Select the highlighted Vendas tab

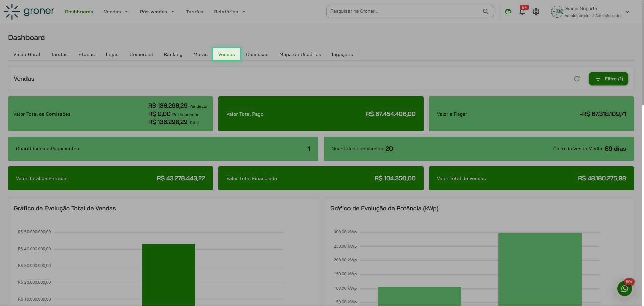(x=227, y=54)
